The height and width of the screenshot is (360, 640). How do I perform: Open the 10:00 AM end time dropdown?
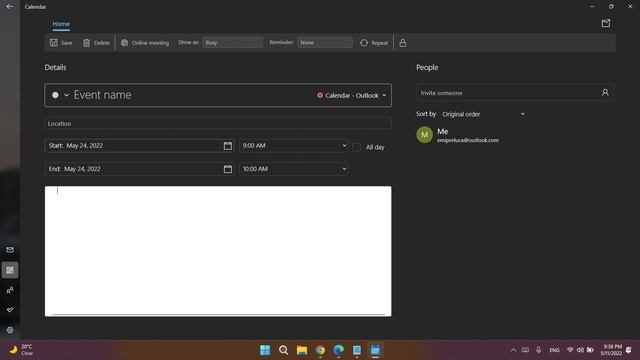(293, 169)
